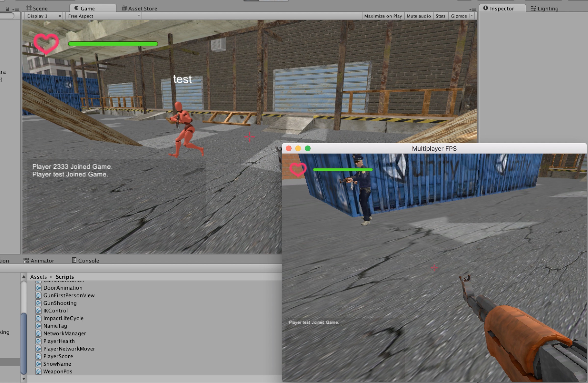Toggle Gizmos in Game view

459,16
